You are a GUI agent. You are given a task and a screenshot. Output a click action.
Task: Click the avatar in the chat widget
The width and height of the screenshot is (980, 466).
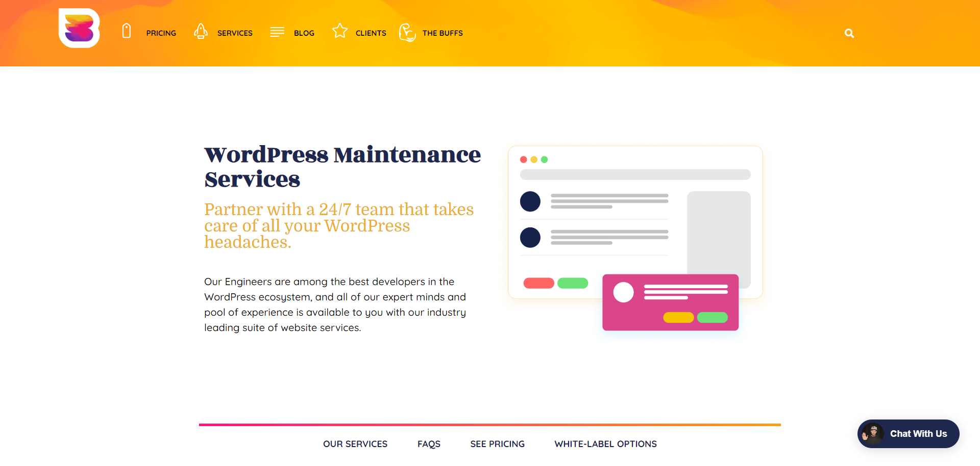pyautogui.click(x=873, y=434)
